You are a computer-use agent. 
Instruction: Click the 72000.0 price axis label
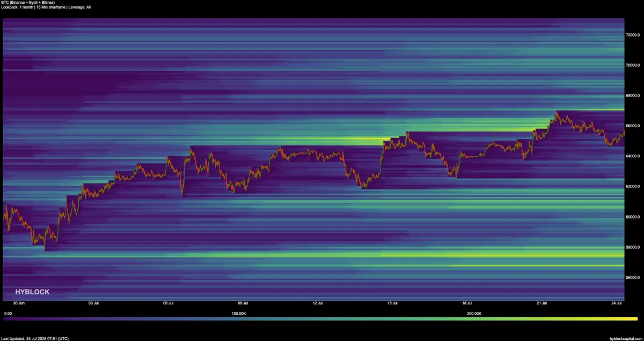pos(632,34)
